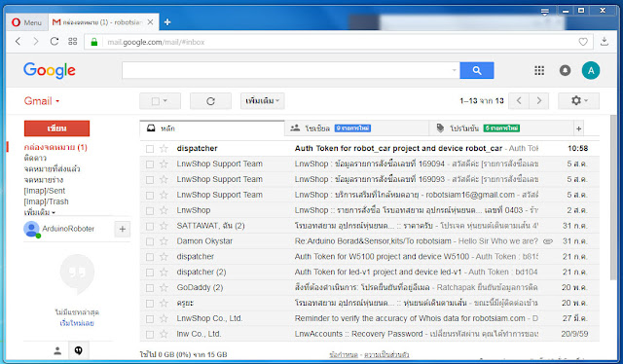Star the Damon Okystar email
Image resolution: width=623 pixels, height=364 pixels.
[164, 241]
